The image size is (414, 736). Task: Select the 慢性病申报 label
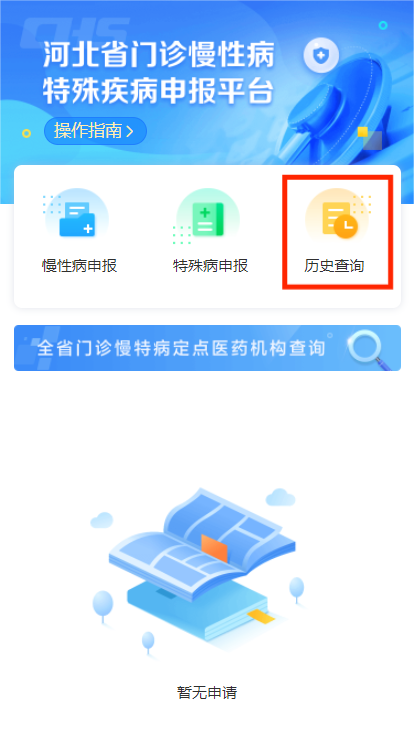coord(79,266)
